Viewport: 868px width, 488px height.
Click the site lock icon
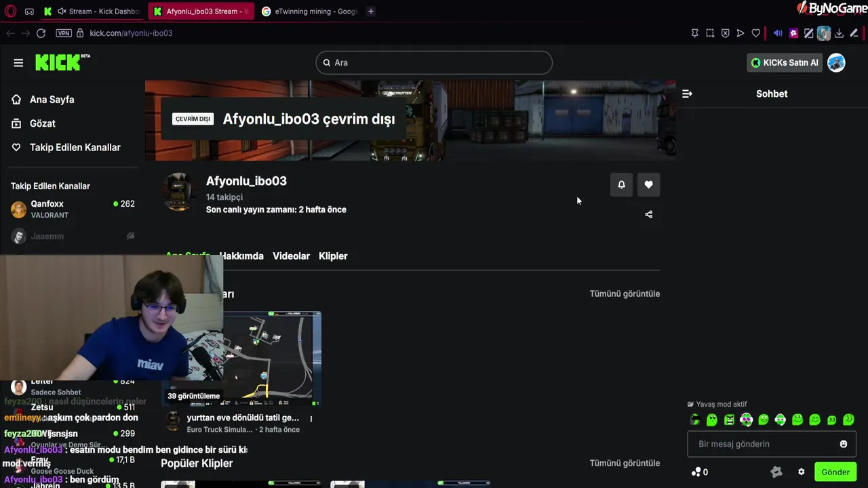coord(80,33)
